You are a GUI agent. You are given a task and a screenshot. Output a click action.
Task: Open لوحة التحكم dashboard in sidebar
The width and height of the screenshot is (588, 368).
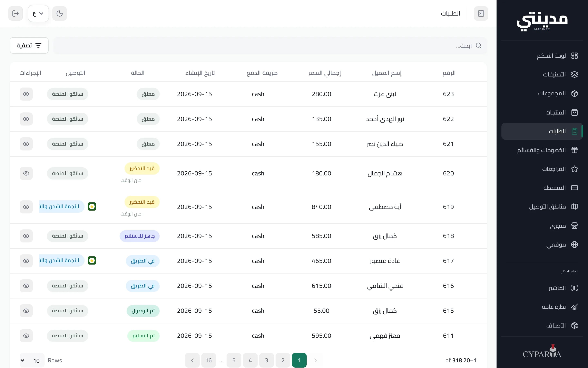coord(542,56)
